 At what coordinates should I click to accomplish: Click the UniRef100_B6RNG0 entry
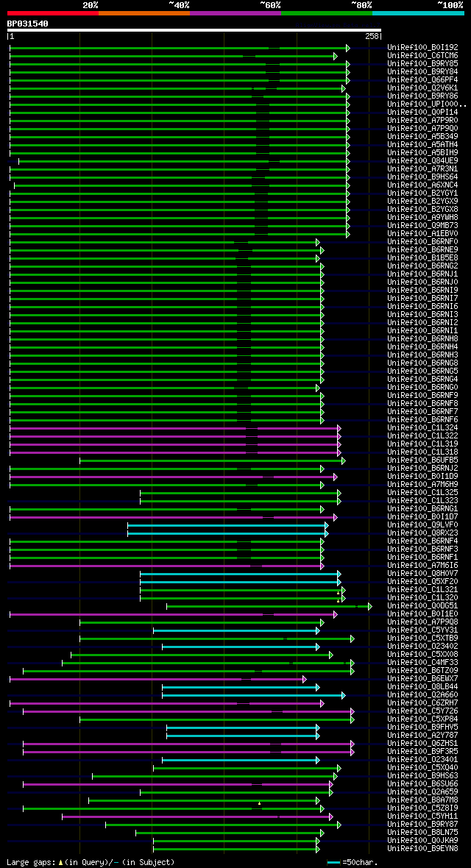pos(422,387)
